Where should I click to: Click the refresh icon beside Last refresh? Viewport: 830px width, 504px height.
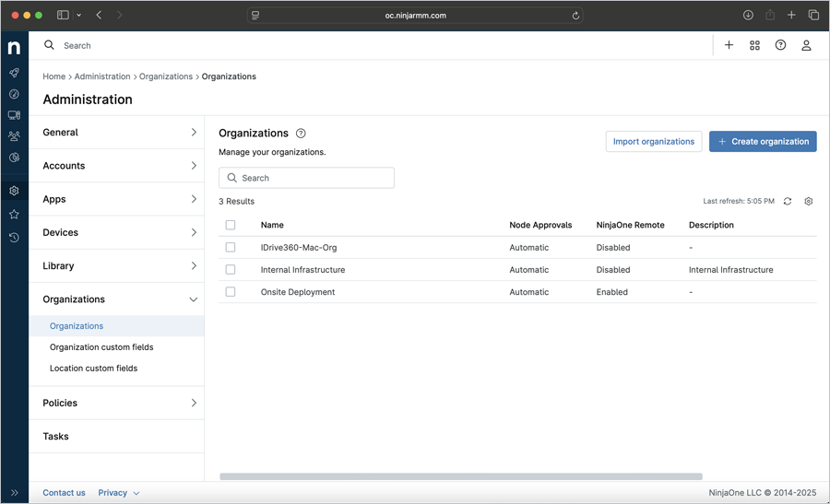tap(788, 201)
